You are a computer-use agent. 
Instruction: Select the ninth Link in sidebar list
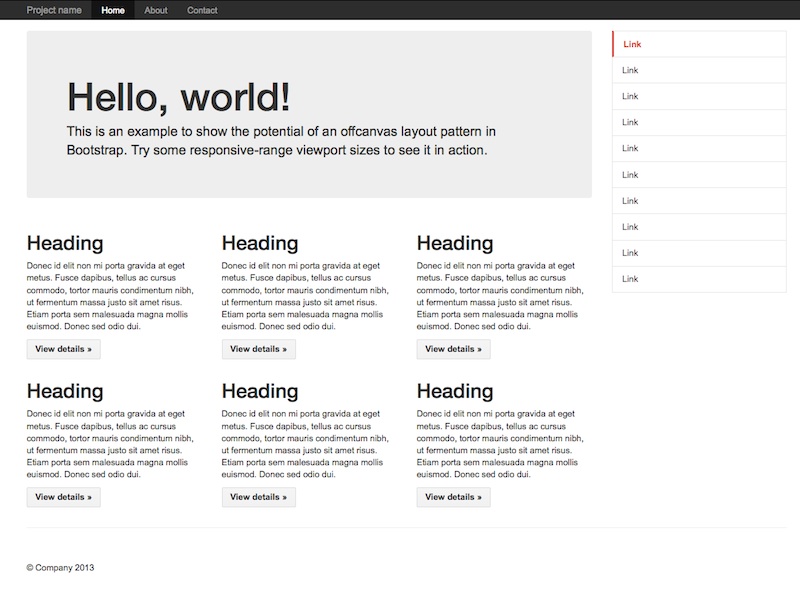click(698, 253)
